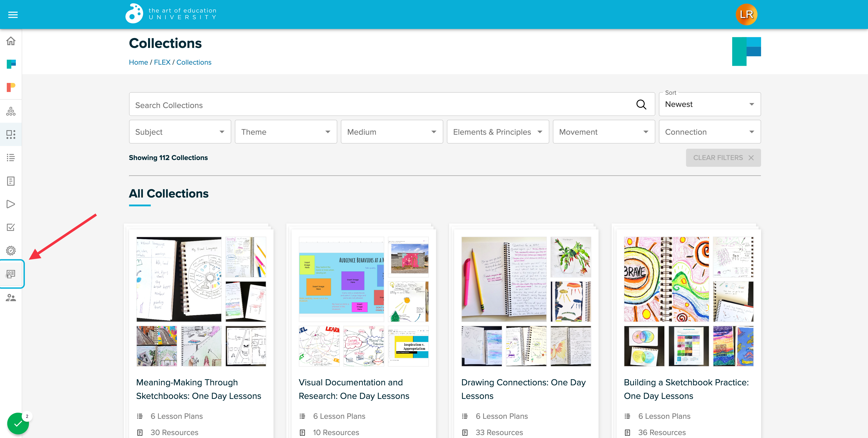868x438 pixels.
Task: Expand the Medium filter dropdown
Action: point(392,132)
